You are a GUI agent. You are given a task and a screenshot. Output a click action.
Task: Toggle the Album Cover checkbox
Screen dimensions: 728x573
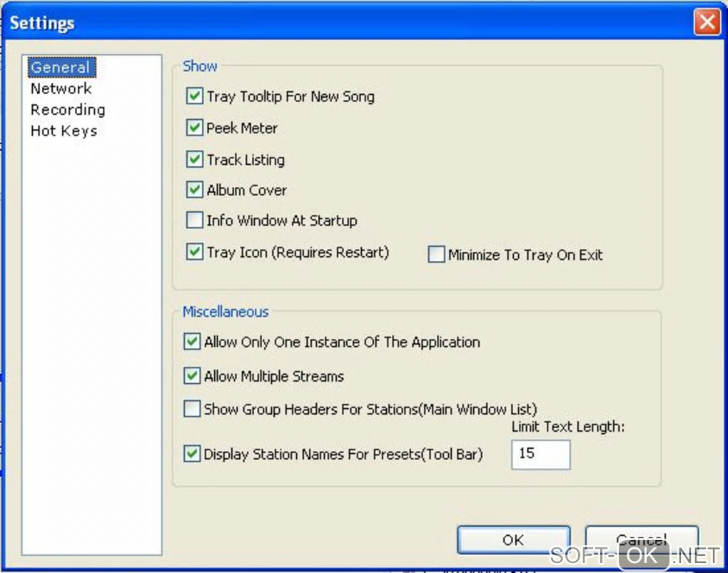[x=195, y=189]
